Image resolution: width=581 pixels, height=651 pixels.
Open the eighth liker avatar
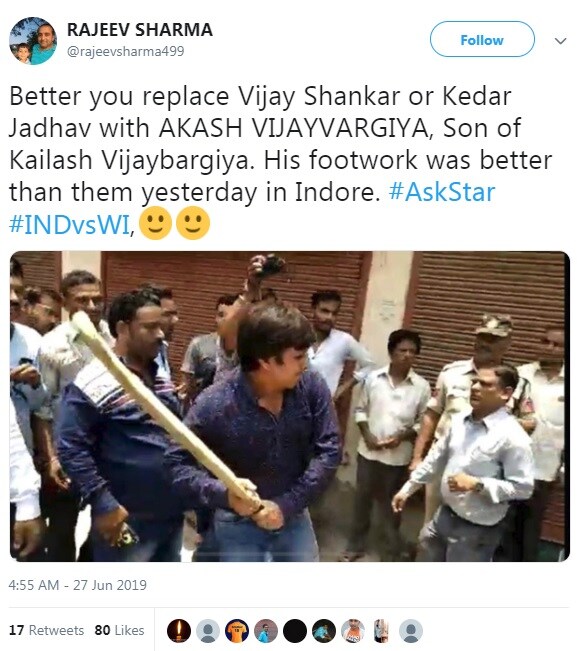(x=382, y=631)
